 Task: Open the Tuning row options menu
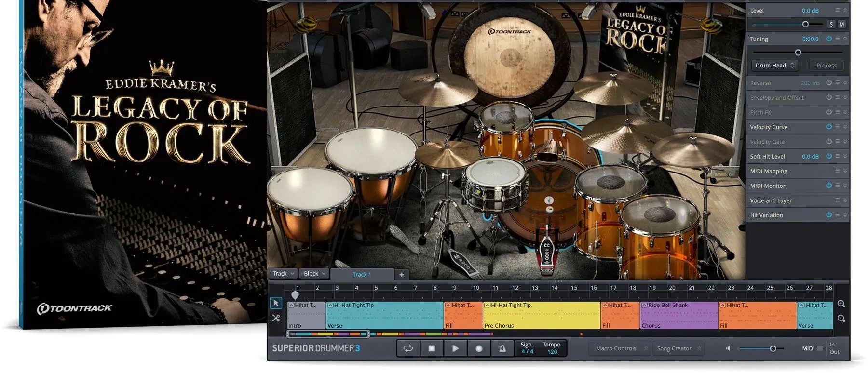click(838, 39)
